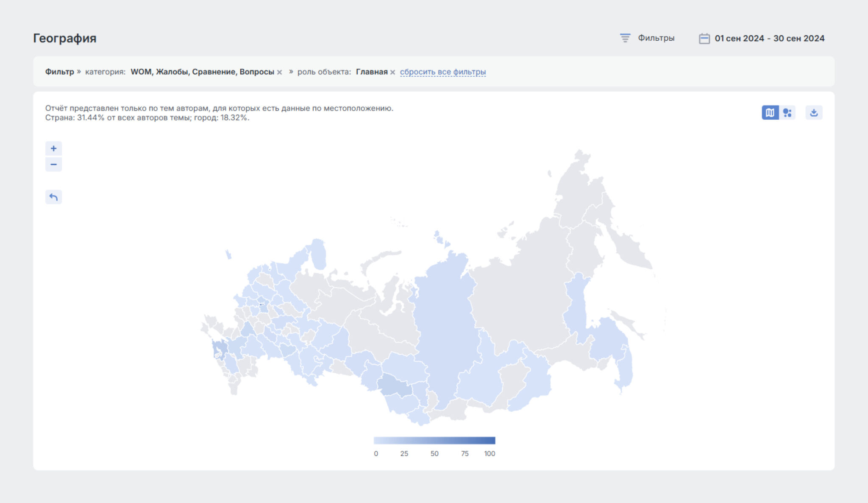
Task: Switch to bubble chart view mode
Action: coord(787,112)
